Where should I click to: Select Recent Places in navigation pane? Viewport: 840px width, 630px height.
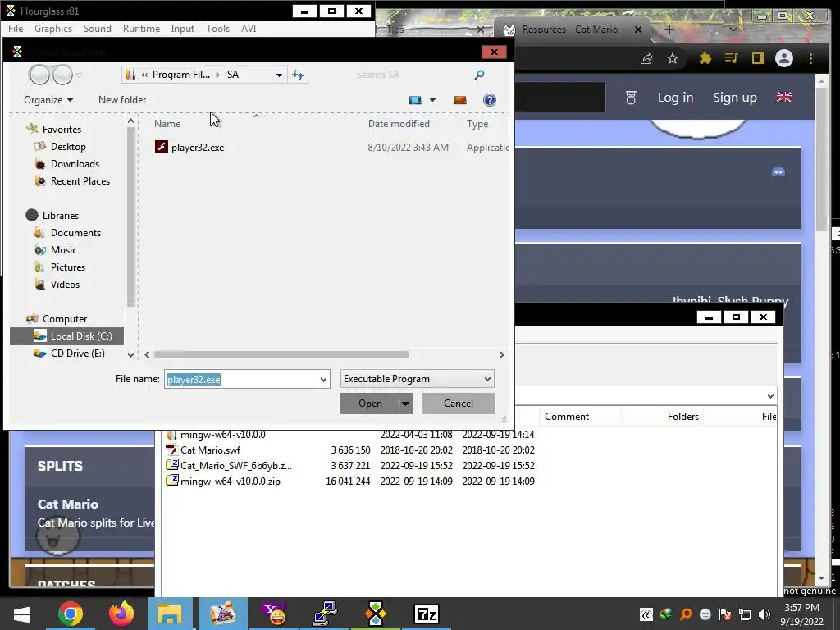coord(80,181)
